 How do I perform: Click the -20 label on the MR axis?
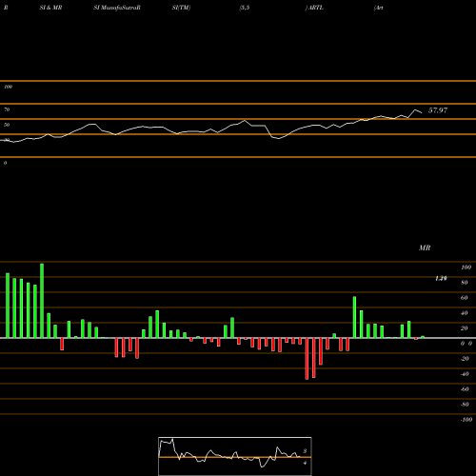(465, 359)
